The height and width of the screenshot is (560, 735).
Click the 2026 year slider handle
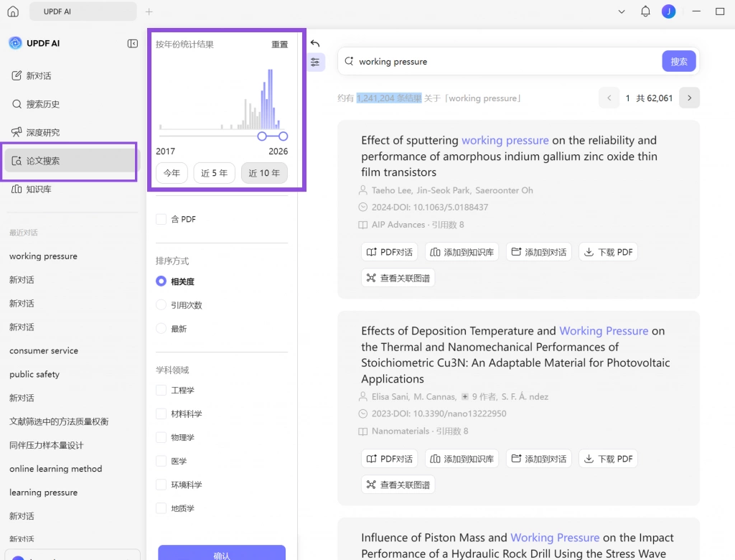283,136
